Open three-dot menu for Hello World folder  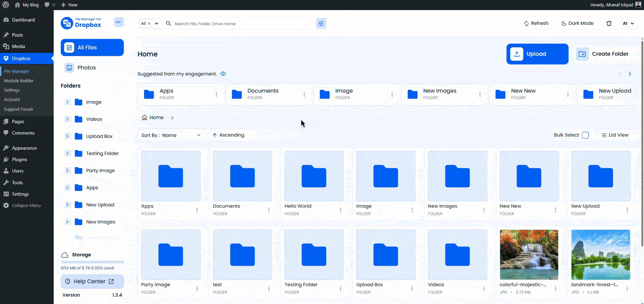pyautogui.click(x=340, y=210)
